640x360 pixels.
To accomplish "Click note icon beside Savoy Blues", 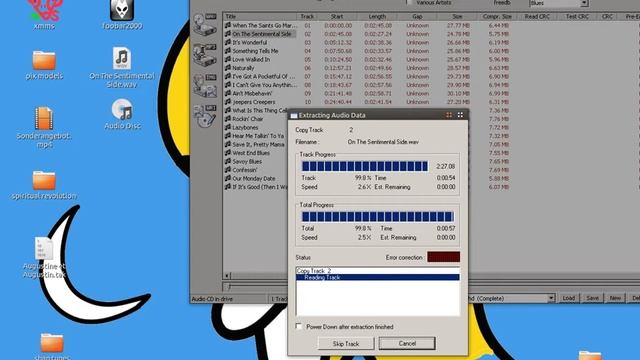I will pyautogui.click(x=228, y=161).
